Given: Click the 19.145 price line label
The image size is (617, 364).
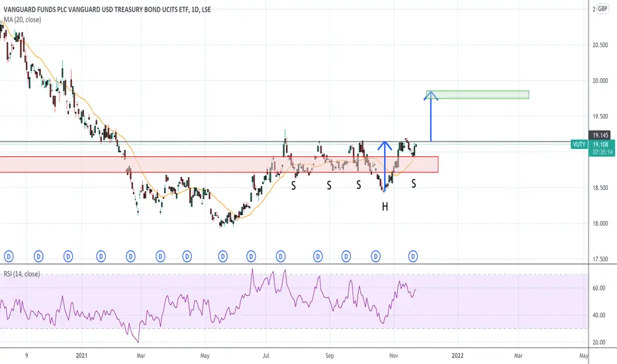Looking at the screenshot, I should (600, 135).
